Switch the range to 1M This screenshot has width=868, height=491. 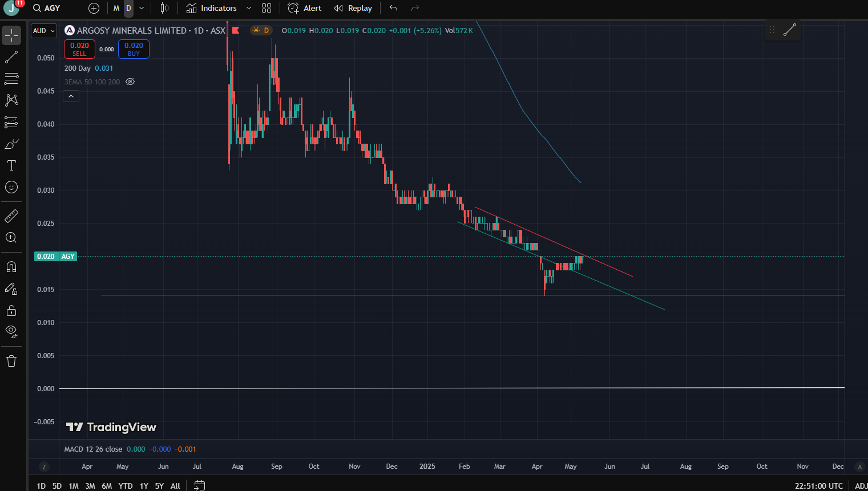pos(74,486)
